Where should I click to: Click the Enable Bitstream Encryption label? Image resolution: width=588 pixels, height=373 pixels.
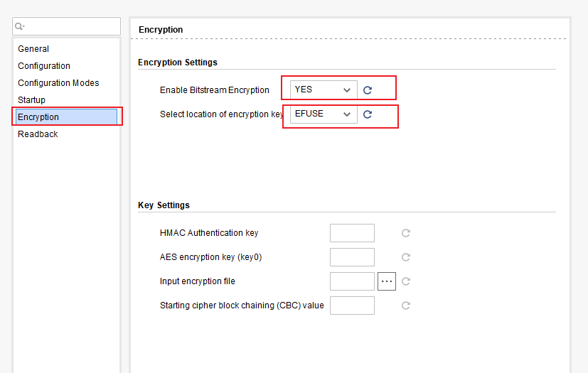(x=215, y=90)
